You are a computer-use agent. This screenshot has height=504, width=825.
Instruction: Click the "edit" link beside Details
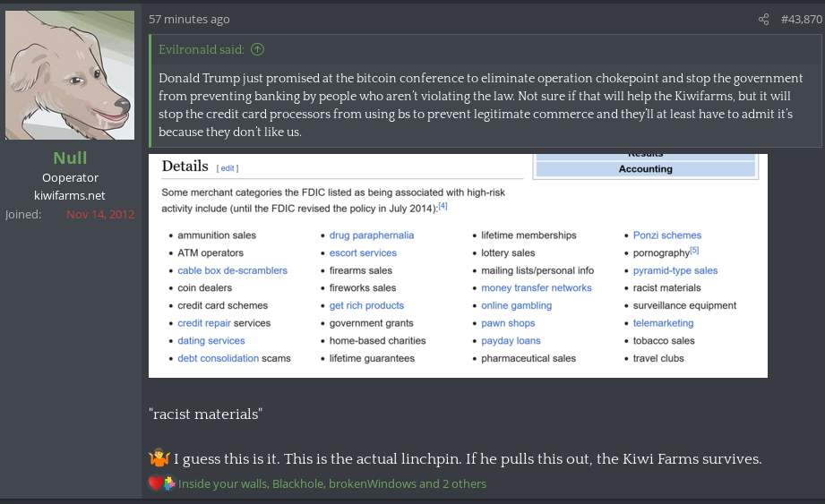pos(228,168)
